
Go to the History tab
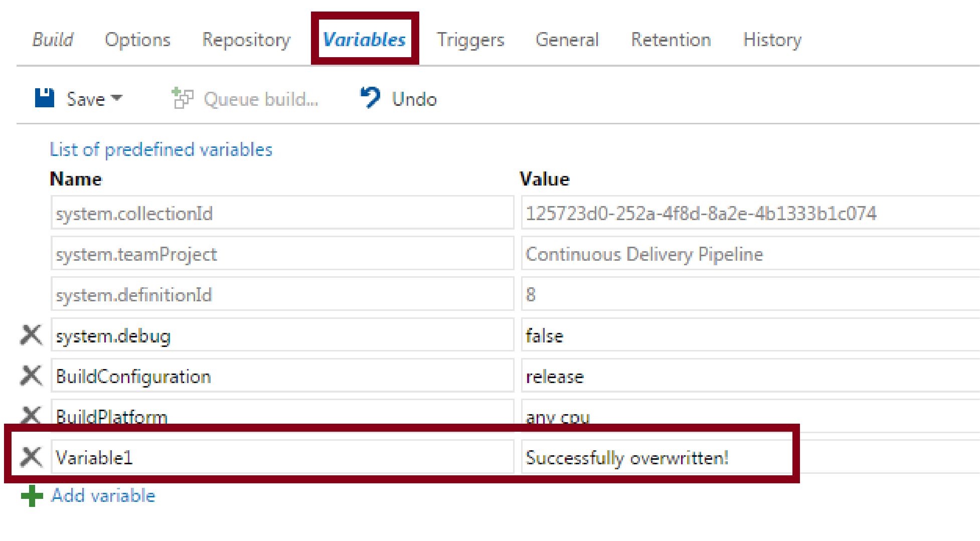772,40
